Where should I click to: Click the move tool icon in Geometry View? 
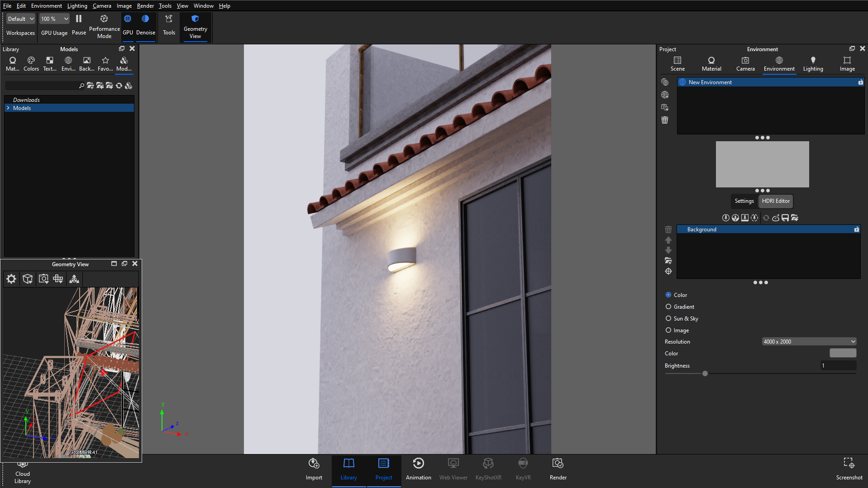click(58, 279)
